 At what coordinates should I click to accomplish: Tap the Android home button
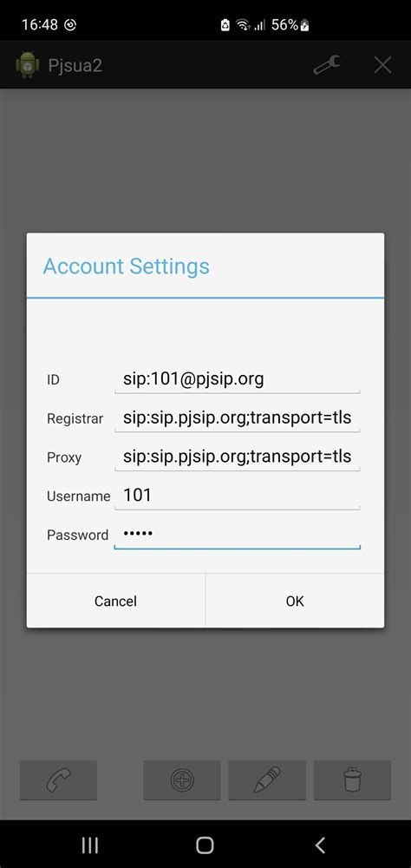click(205, 845)
